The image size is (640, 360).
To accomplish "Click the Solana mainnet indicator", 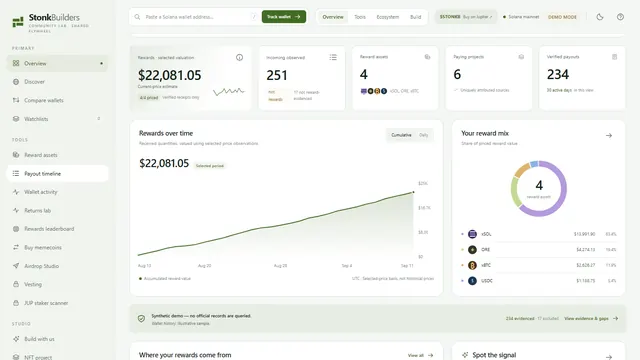I will click(x=520, y=17).
